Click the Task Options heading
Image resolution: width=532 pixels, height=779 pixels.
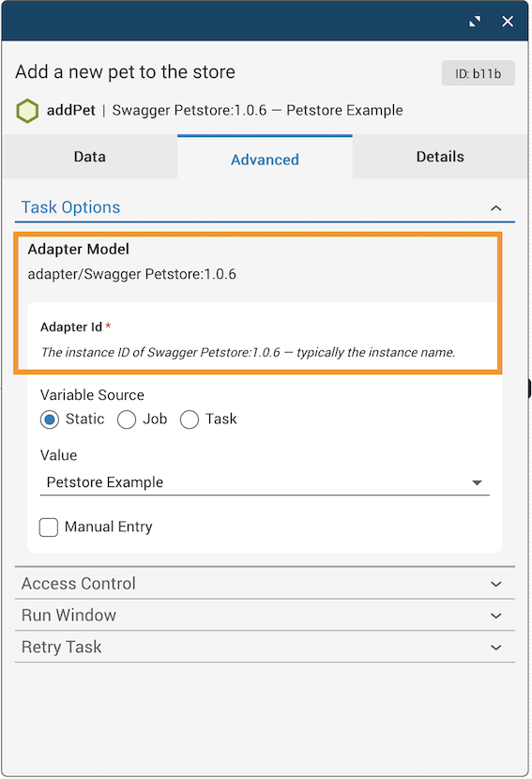click(70, 207)
